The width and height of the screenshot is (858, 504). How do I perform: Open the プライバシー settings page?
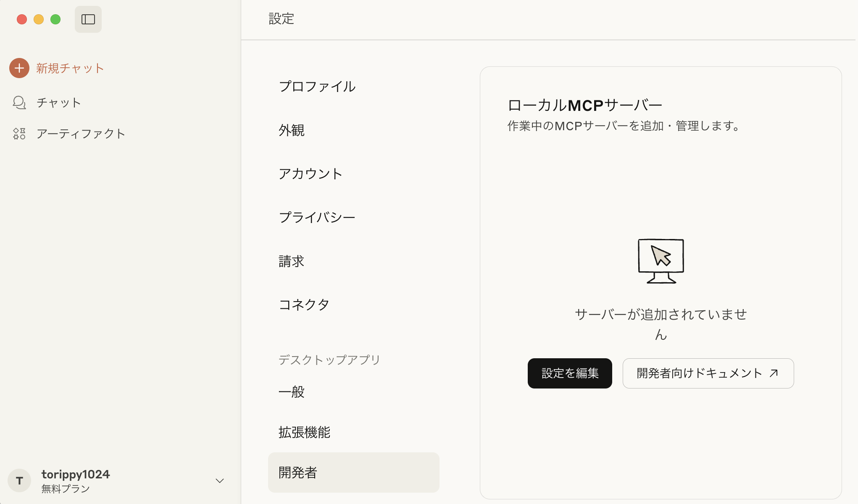point(317,217)
